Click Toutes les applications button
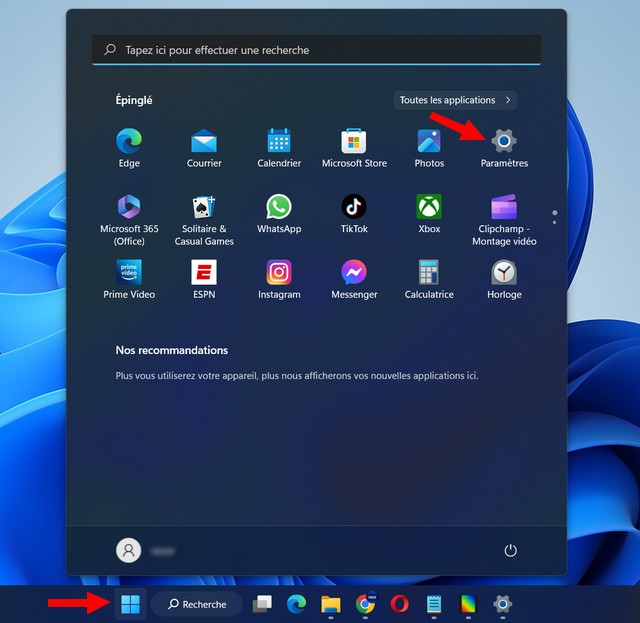Viewport: 640px width, 623px height. click(x=455, y=100)
